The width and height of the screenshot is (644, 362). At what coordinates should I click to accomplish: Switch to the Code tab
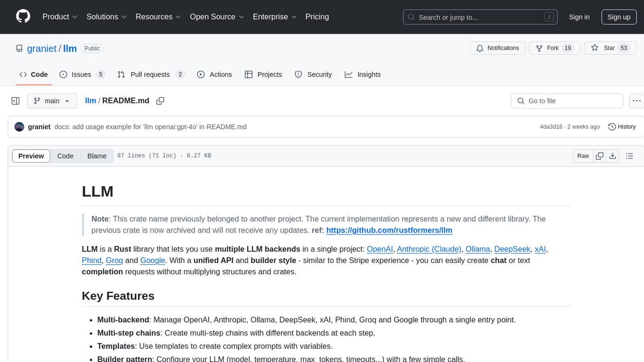pyautogui.click(x=34, y=74)
